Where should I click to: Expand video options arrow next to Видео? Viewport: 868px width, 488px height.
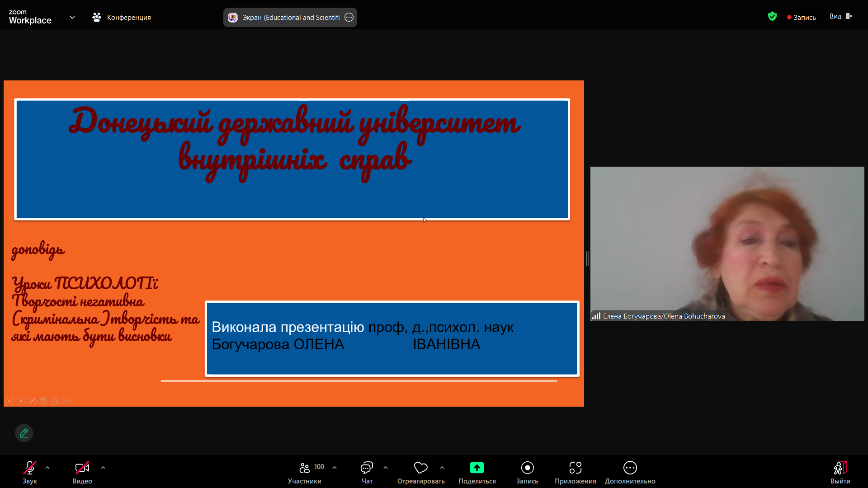103,468
